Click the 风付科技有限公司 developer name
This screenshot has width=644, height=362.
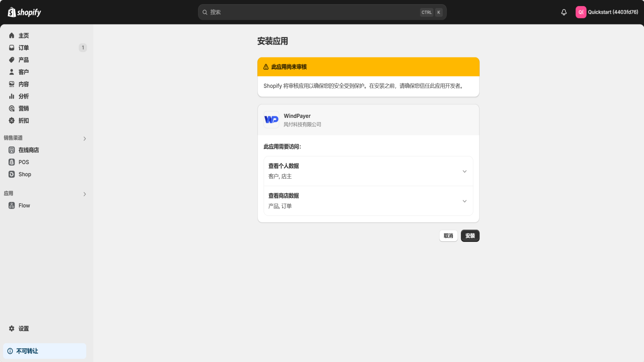pyautogui.click(x=302, y=124)
